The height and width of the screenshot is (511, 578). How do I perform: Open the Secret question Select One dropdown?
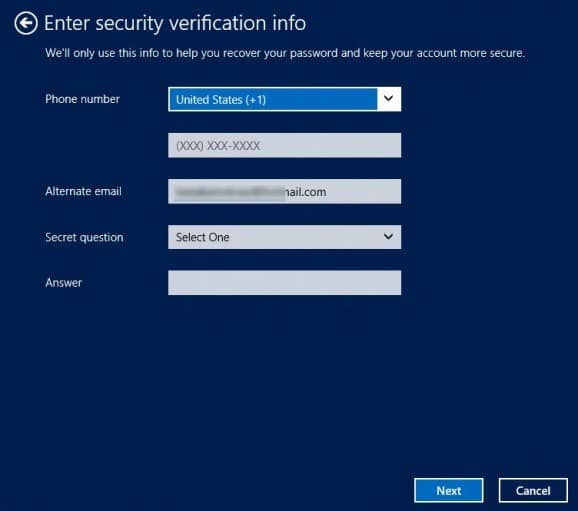pos(284,237)
